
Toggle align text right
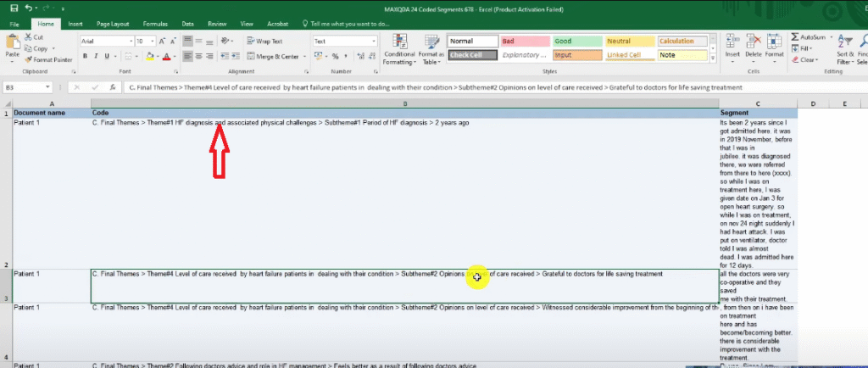(210, 56)
